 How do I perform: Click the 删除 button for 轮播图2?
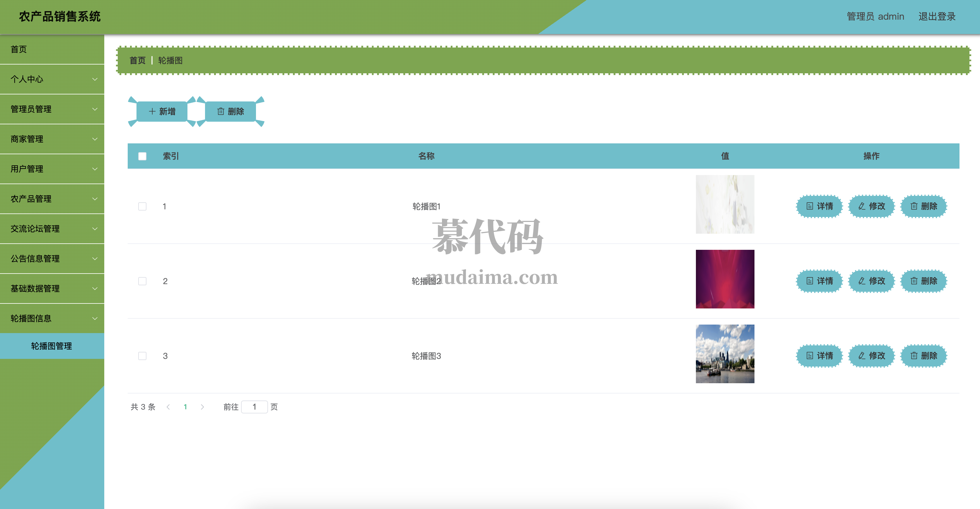click(x=923, y=281)
